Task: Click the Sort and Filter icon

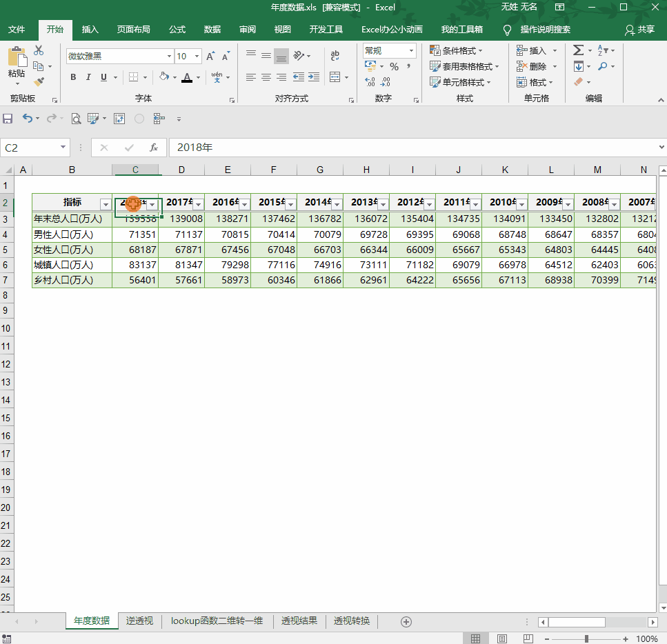Action: tap(603, 50)
